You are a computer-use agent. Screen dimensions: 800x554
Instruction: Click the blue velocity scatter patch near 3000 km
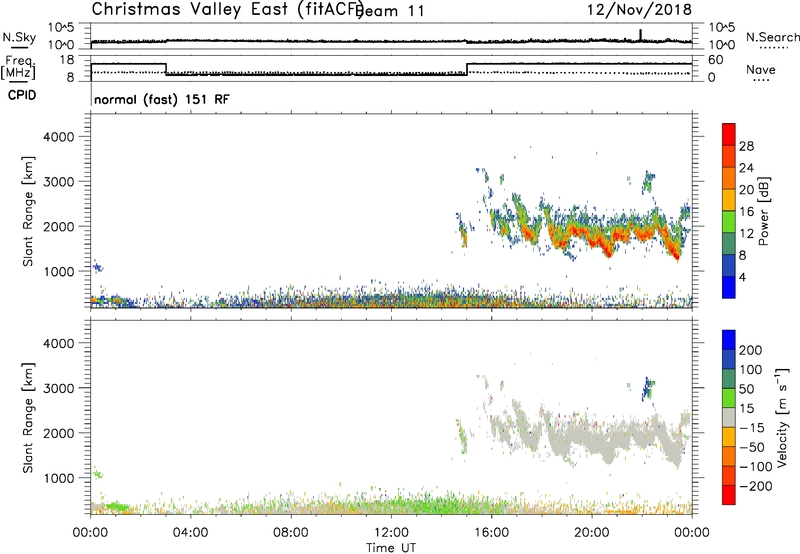(x=648, y=388)
